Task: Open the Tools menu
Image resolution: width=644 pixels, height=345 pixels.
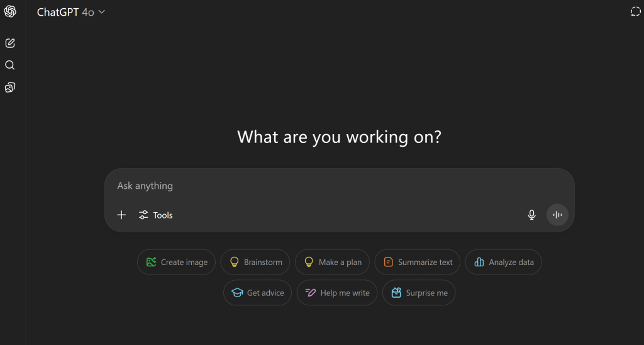Action: point(156,215)
